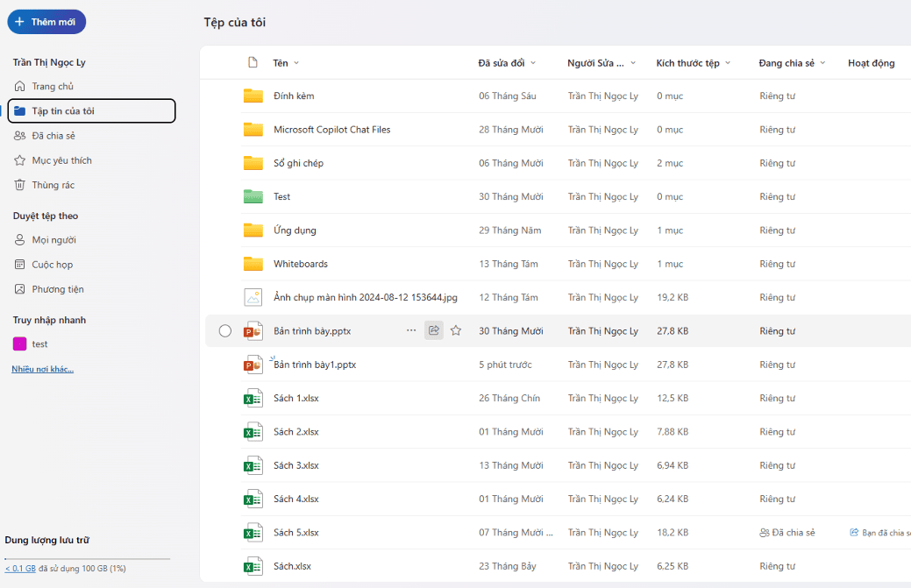Click the PowerPoint icon of Bản trình bày1.pptx
911x588 pixels.
tap(253, 365)
